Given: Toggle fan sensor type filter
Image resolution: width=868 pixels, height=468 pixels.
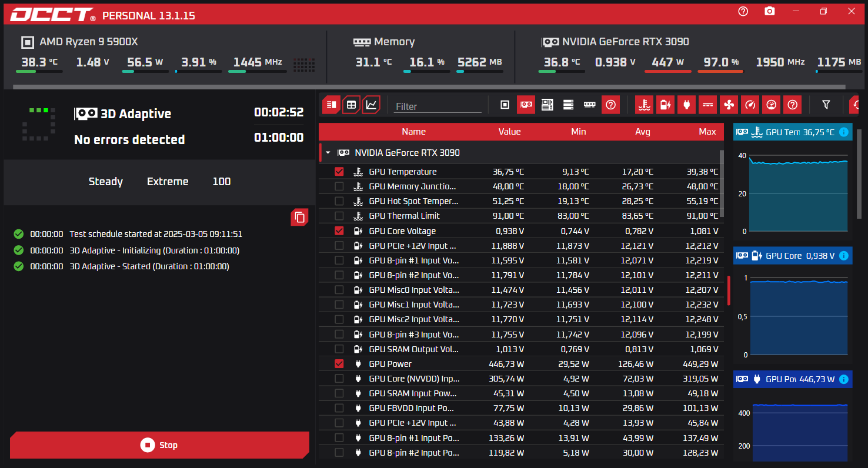Looking at the screenshot, I should [x=729, y=105].
